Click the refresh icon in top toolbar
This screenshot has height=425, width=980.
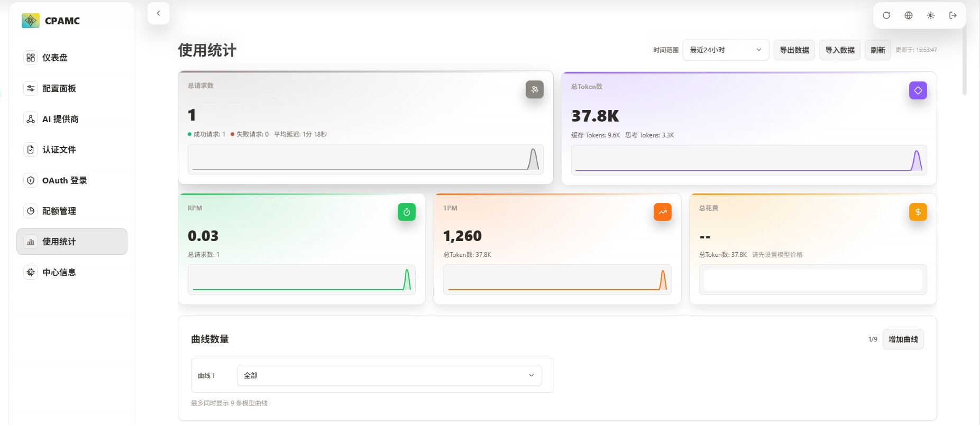pyautogui.click(x=886, y=15)
